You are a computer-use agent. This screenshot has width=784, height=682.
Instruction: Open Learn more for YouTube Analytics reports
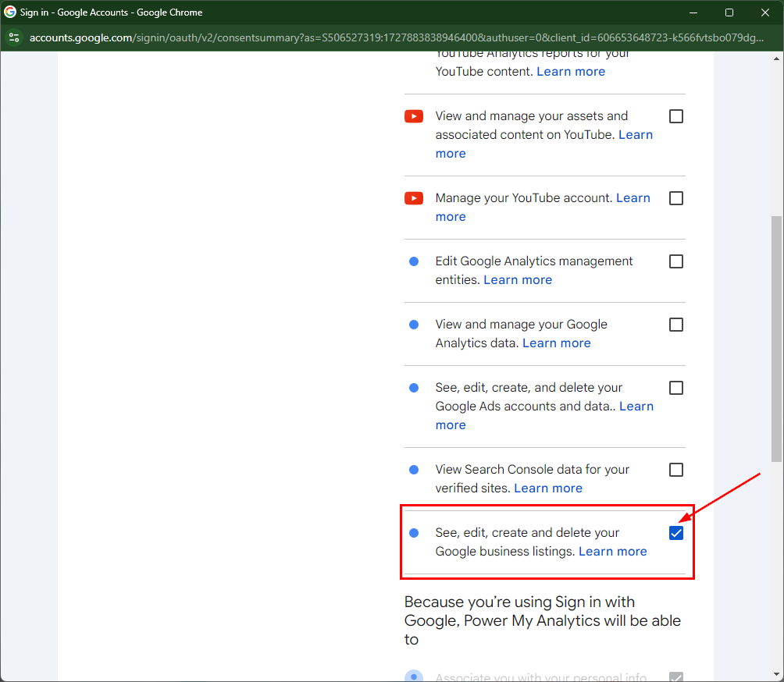click(571, 72)
